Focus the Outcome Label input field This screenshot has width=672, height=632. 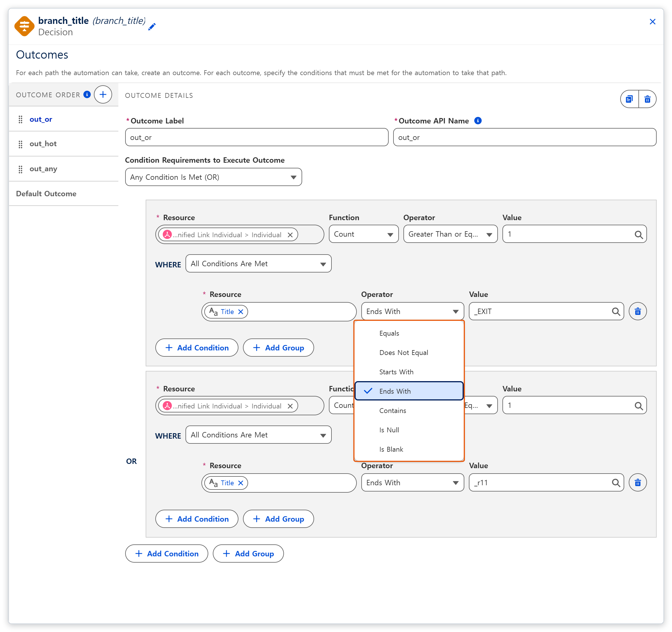257,137
